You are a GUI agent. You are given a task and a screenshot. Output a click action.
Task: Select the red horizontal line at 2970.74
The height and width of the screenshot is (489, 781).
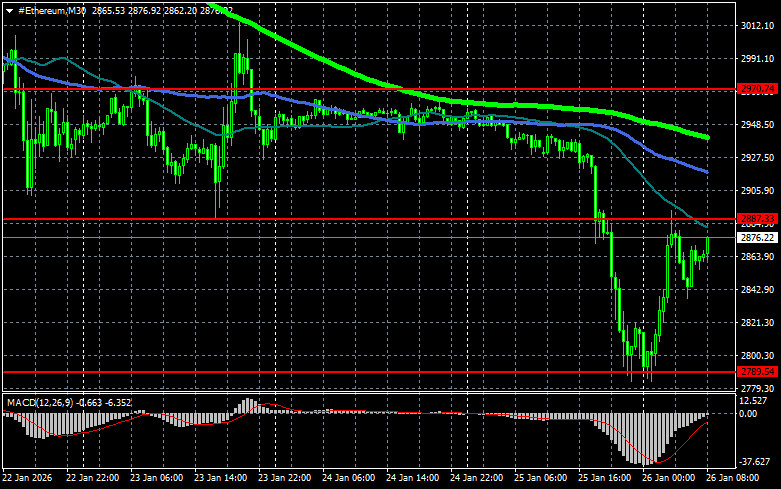(x=369, y=90)
